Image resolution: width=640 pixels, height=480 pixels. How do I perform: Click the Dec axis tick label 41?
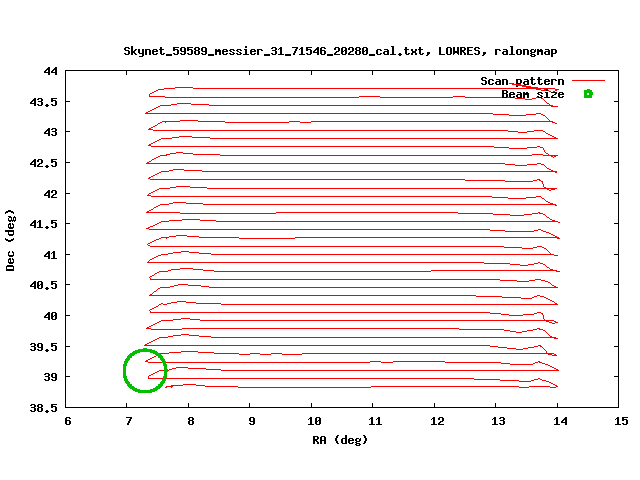pyautogui.click(x=51, y=255)
